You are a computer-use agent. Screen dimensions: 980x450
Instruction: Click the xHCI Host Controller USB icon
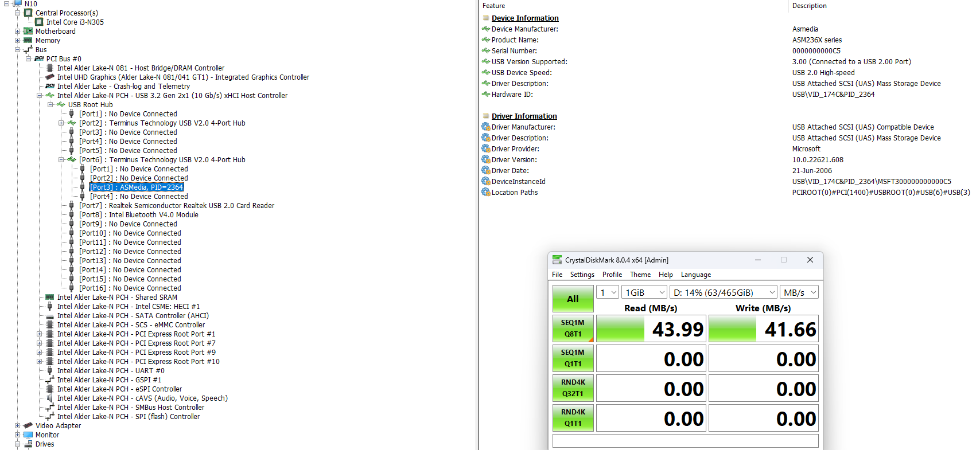pos(50,95)
